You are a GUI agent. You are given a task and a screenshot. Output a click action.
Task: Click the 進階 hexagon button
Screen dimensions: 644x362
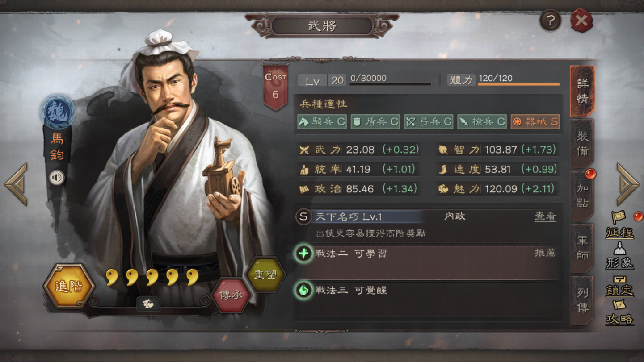(69, 287)
